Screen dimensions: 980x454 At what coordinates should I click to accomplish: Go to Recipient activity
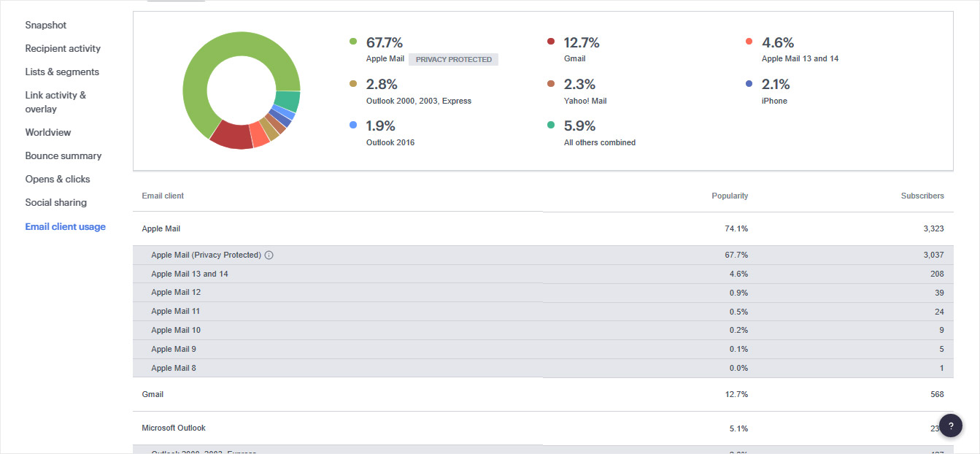(63, 48)
